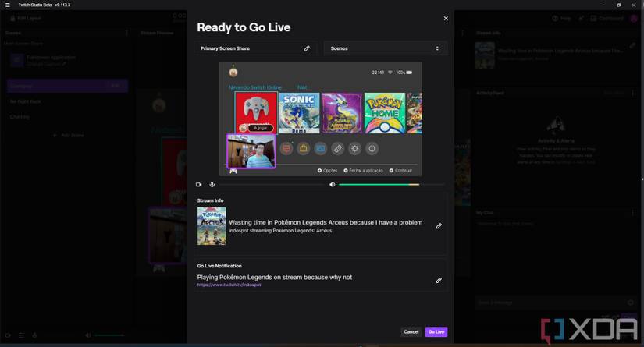Open Help in the background top bar
This screenshot has width=644, height=347.
coord(561,19)
